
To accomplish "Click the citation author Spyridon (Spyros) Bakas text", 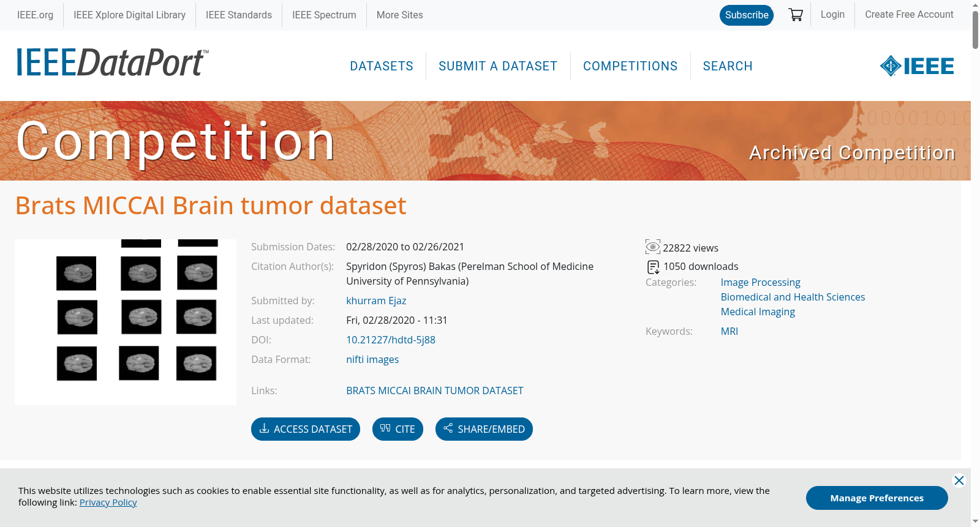I will pos(470,274).
